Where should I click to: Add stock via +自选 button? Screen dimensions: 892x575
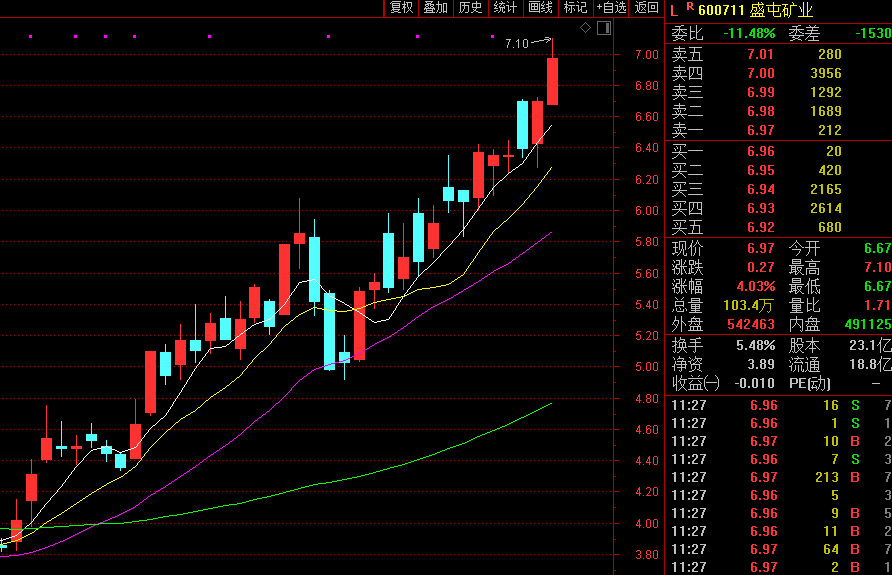click(x=611, y=8)
